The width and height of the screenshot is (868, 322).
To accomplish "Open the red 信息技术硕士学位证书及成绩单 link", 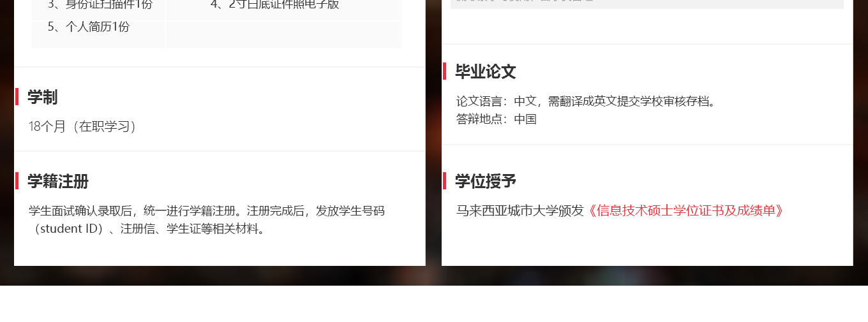I will 685,210.
